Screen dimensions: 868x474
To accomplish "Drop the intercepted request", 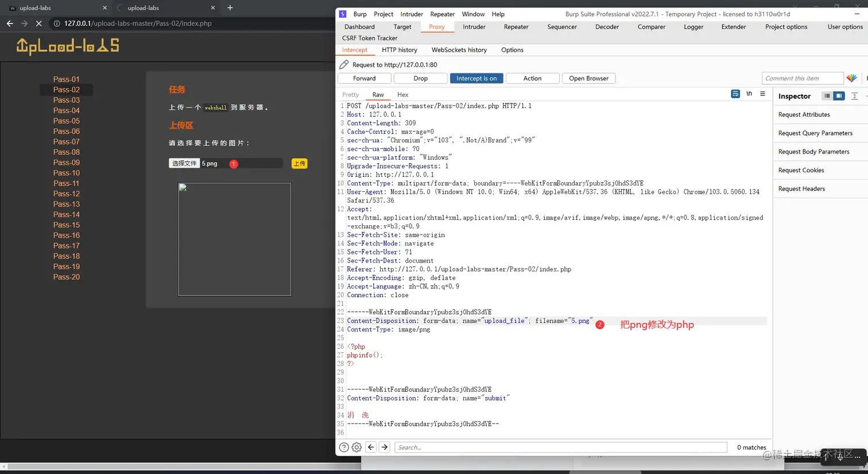I will [421, 78].
